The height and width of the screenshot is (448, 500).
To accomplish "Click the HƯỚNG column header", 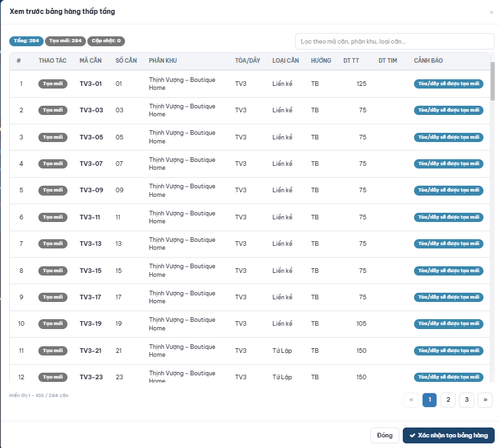I will click(321, 61).
